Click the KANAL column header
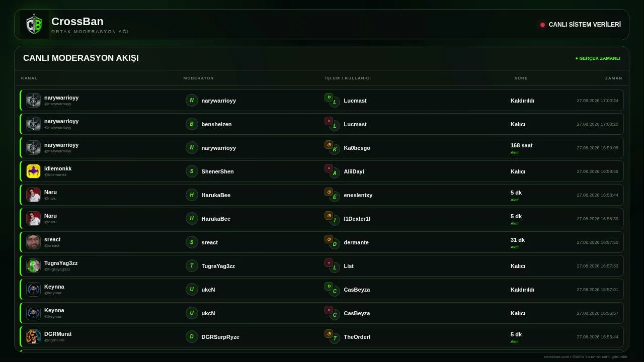Screen dimensions: 644x362 29,78
